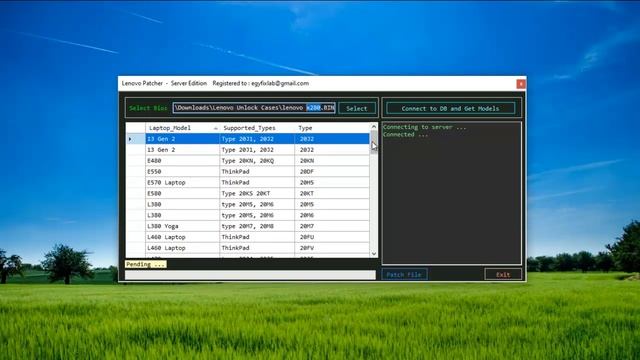Screen dimensions: 640x360
Task: Click the scrollbar down arrow in models table
Action: pyautogui.click(x=374, y=253)
